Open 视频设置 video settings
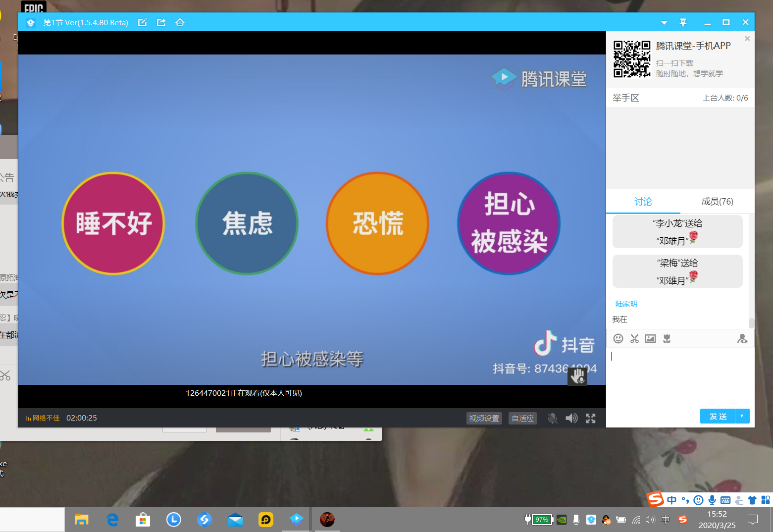Screen dimensions: 773x532 tap(484, 419)
